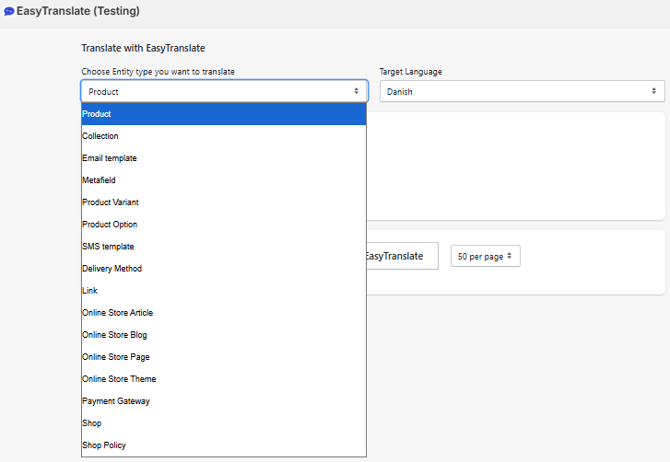The image size is (670, 462).
Task: Select Shop entity type
Action: (x=92, y=423)
